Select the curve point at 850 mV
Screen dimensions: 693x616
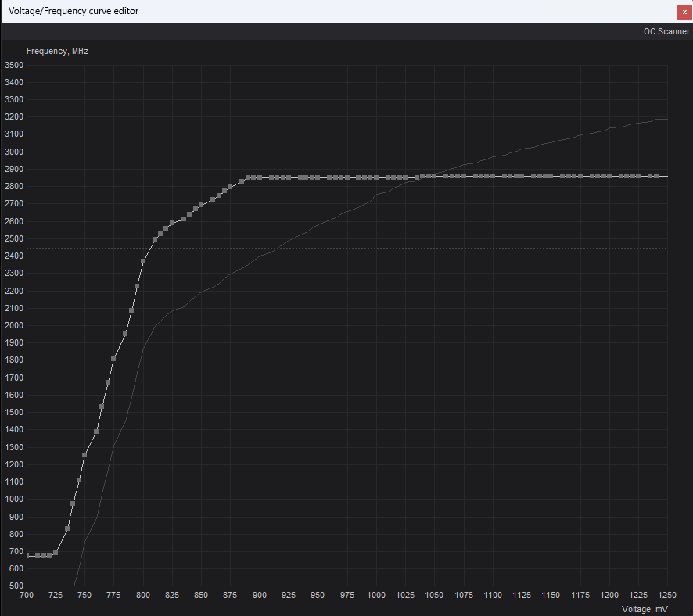[x=201, y=205]
